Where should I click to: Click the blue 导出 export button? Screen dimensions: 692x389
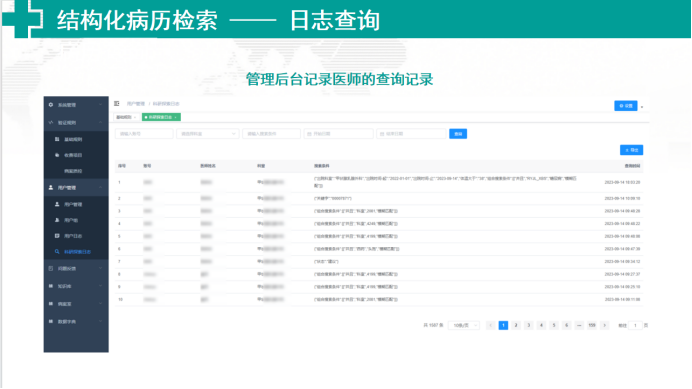(x=632, y=150)
